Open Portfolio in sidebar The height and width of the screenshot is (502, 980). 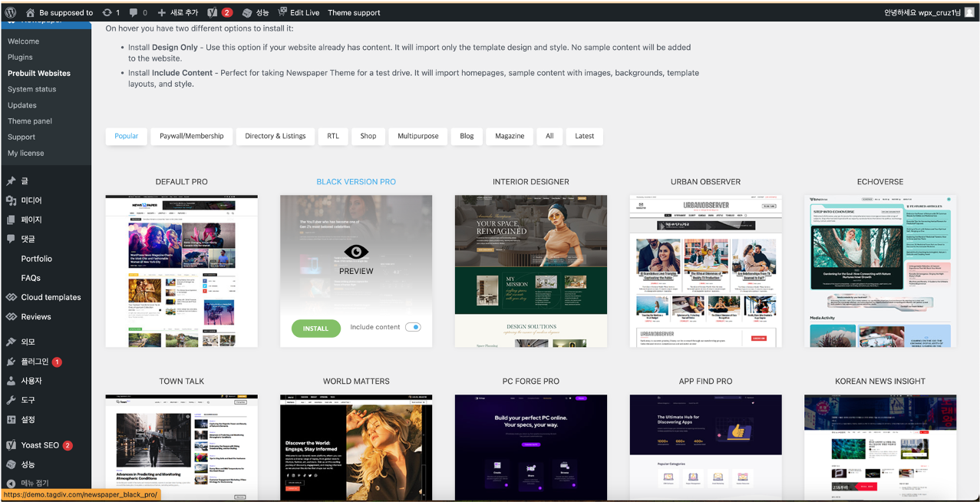[x=37, y=259]
